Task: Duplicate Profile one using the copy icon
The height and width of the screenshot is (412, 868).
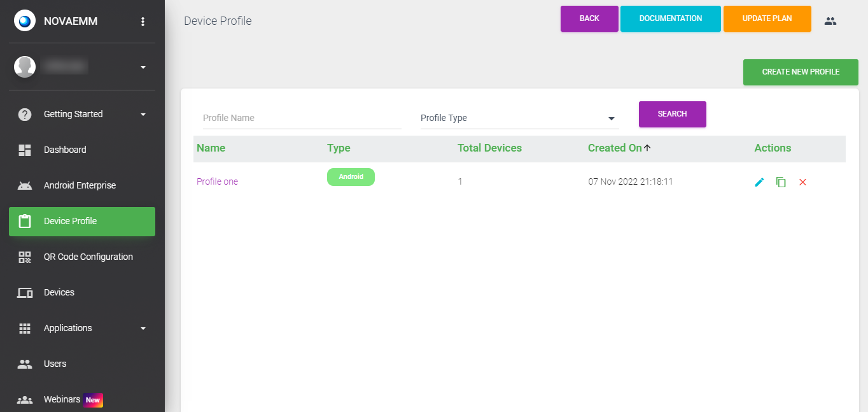Action: pyautogui.click(x=781, y=181)
